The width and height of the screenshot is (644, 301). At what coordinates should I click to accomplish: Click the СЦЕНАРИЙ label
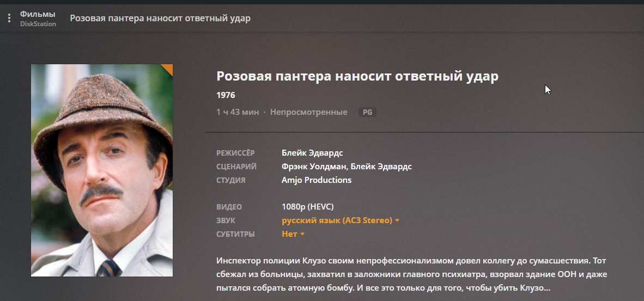236,167
